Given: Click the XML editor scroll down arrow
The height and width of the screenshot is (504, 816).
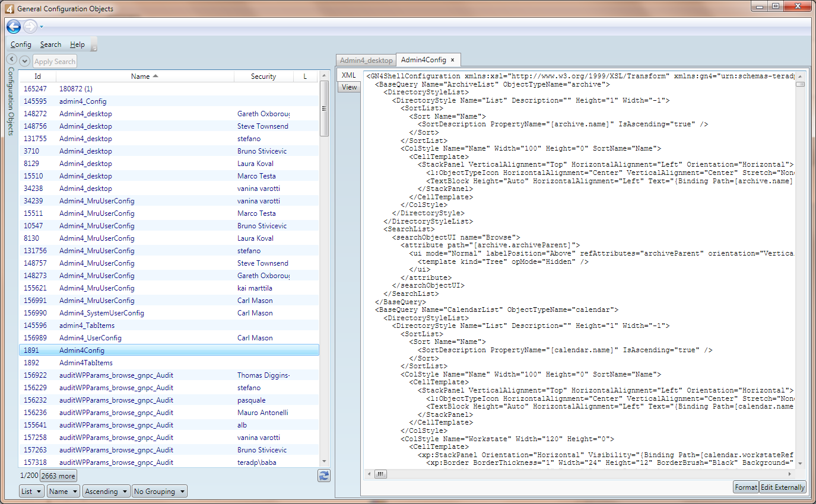Looking at the screenshot, I should pos(800,463).
